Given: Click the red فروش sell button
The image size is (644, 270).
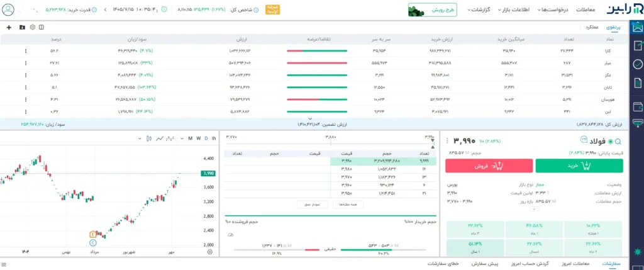Looking at the screenshot, I should tap(489, 166).
